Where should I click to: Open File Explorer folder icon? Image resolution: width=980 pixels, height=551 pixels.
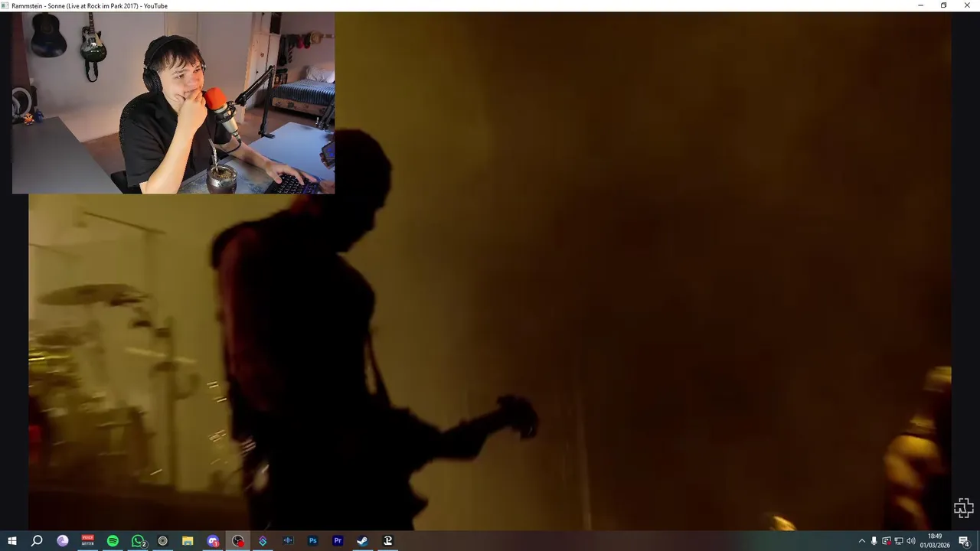click(188, 541)
